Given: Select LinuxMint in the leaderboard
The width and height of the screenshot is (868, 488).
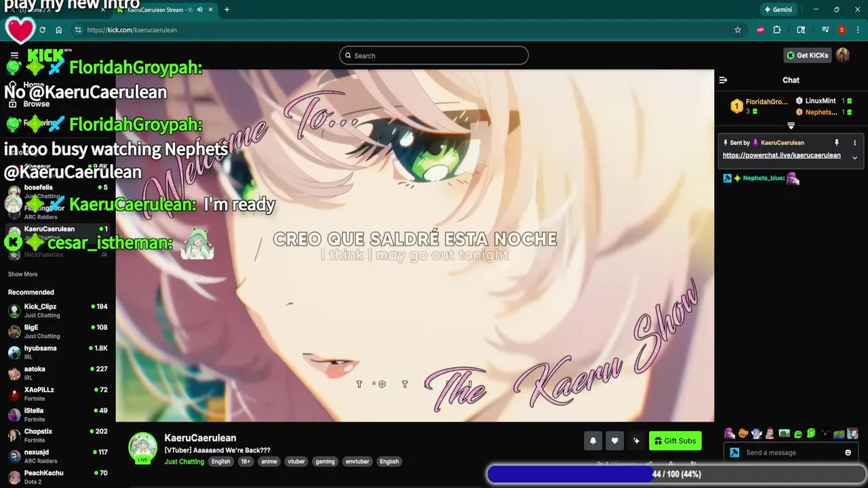Looking at the screenshot, I should 824,101.
